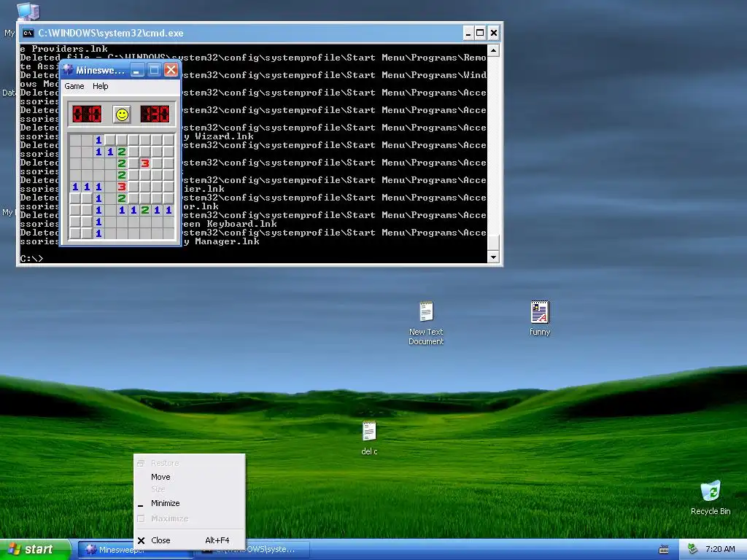
Task: Click the lone red 3 among unrevealed cells
Action: coord(145,163)
